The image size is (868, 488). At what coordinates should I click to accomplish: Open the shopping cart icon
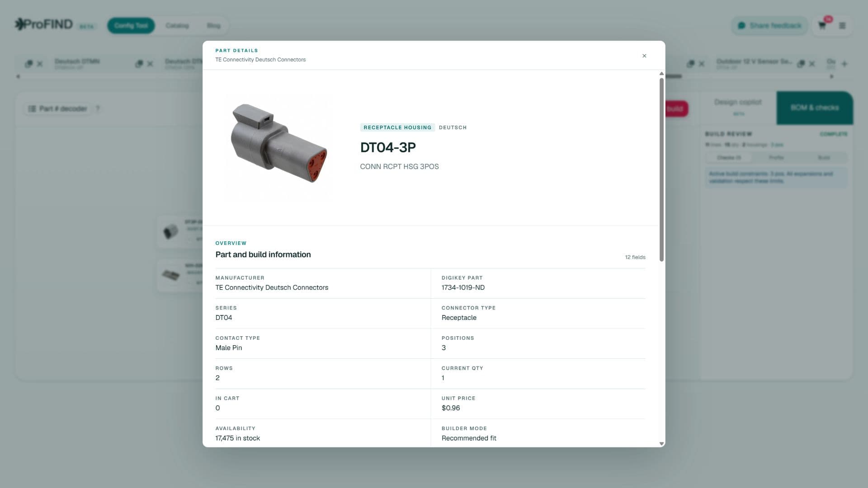click(x=822, y=25)
